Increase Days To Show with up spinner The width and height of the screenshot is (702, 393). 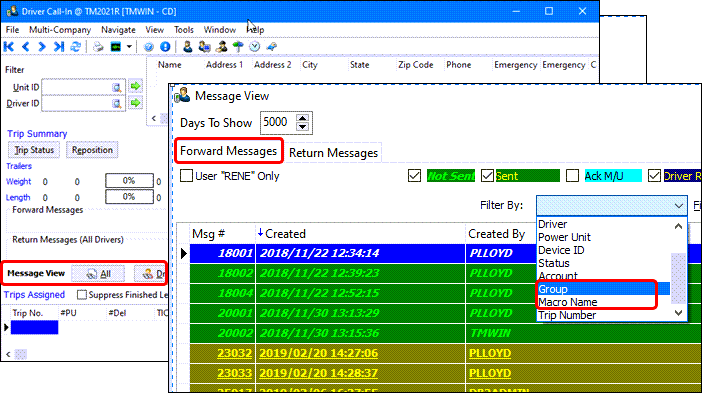point(303,118)
